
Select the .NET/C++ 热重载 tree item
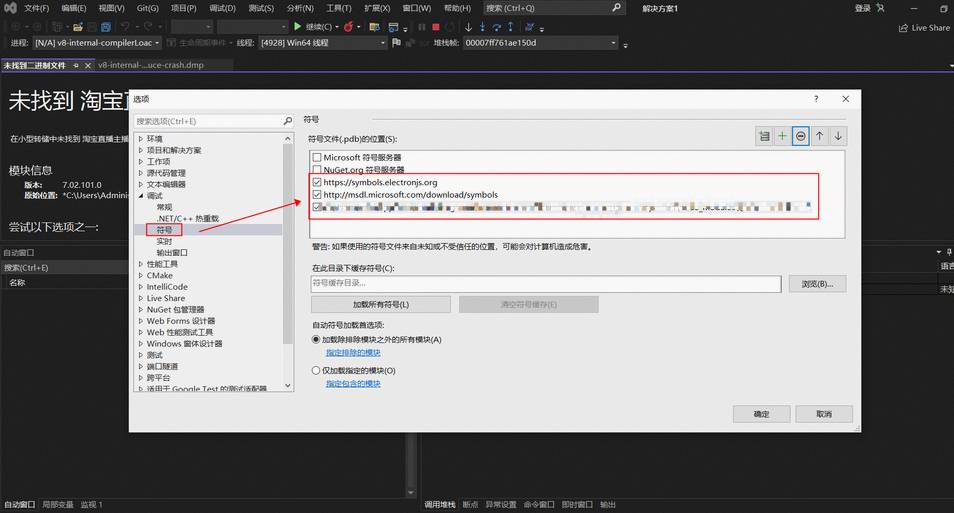click(187, 218)
